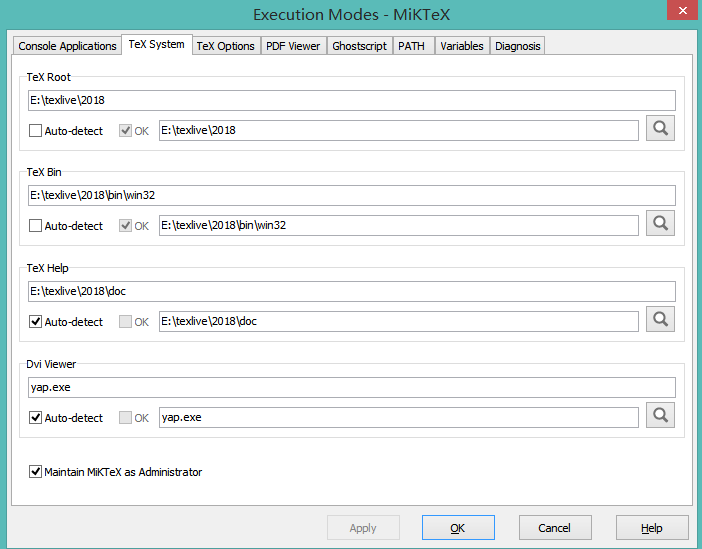Click the TeX Root detected path field
The height and width of the screenshot is (549, 702).
click(x=398, y=130)
